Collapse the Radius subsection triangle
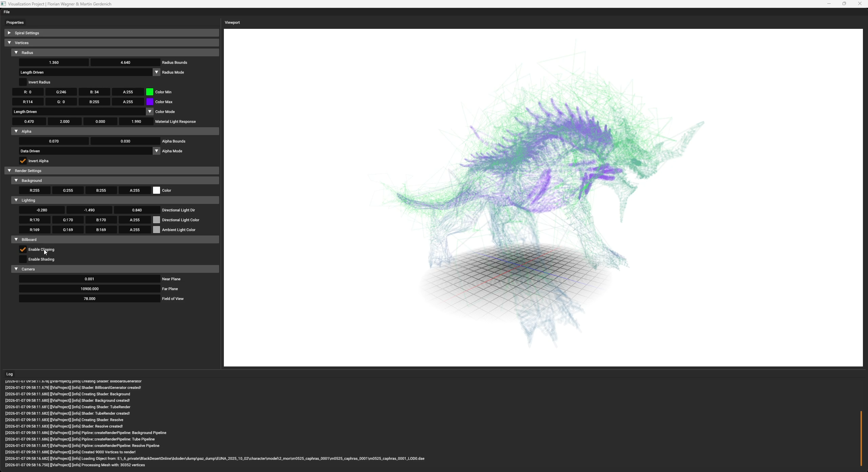Viewport: 868px width, 472px height. tap(16, 53)
